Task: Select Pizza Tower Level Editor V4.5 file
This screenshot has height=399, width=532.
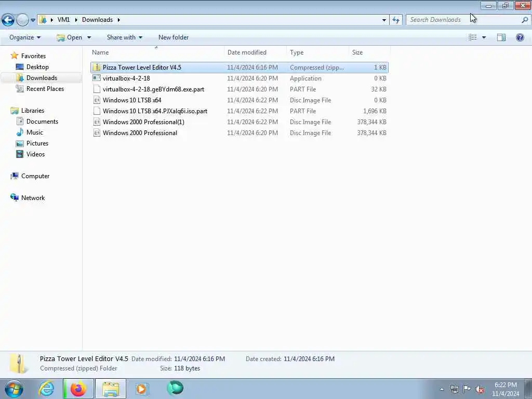Action: (240, 67)
